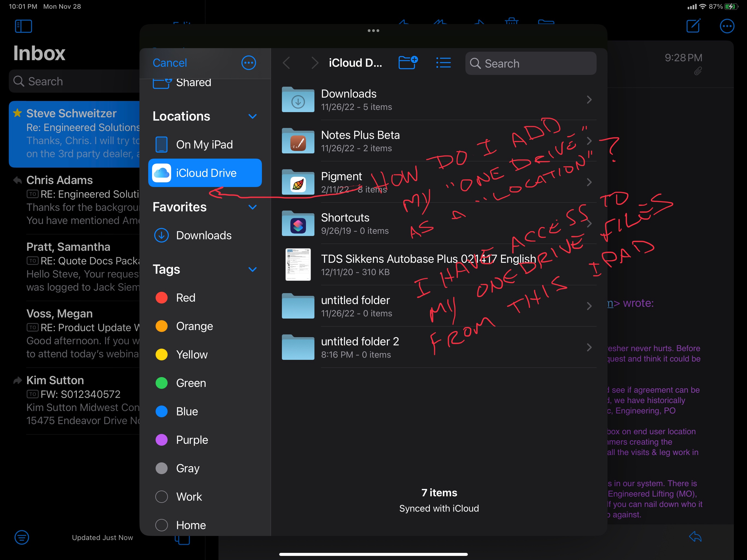Compose a new email message
747x560 pixels.
pos(693,26)
